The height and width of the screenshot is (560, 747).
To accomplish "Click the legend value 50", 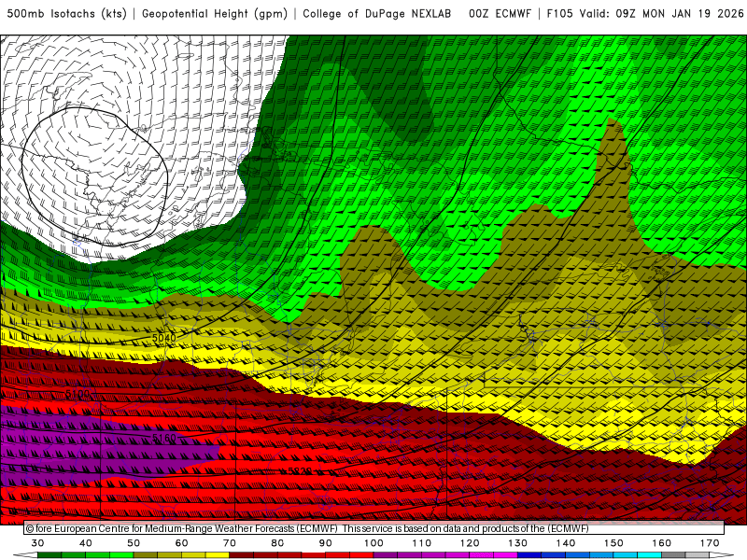I will pos(134,543).
